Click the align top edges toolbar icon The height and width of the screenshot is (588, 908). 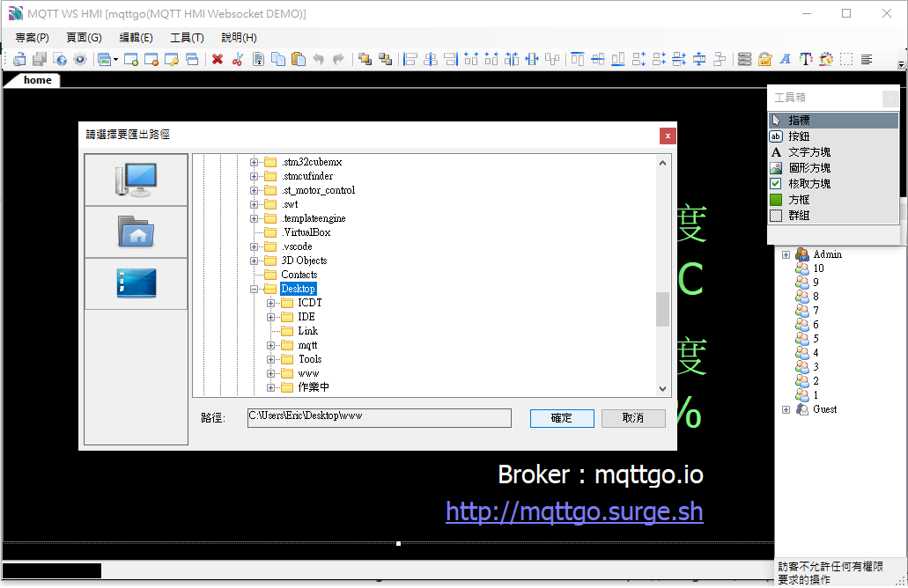(578, 59)
